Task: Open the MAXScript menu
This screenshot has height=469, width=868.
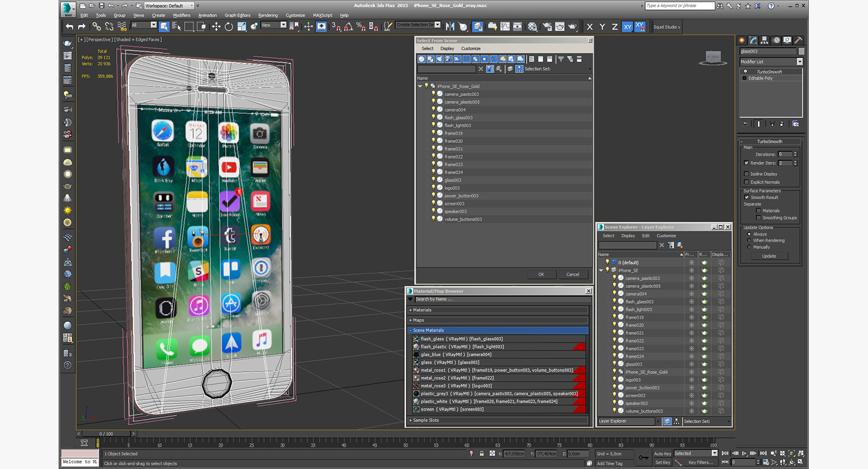Action: 323,15
